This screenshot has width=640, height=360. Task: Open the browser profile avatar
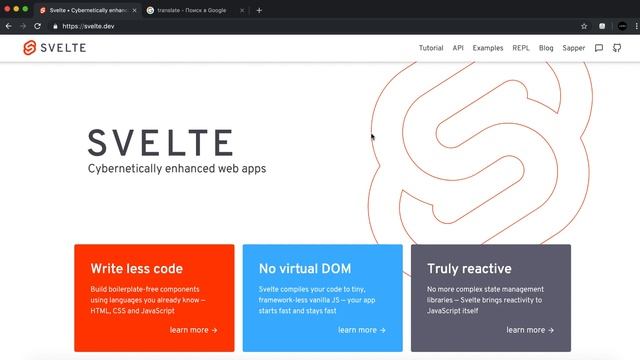tap(622, 26)
